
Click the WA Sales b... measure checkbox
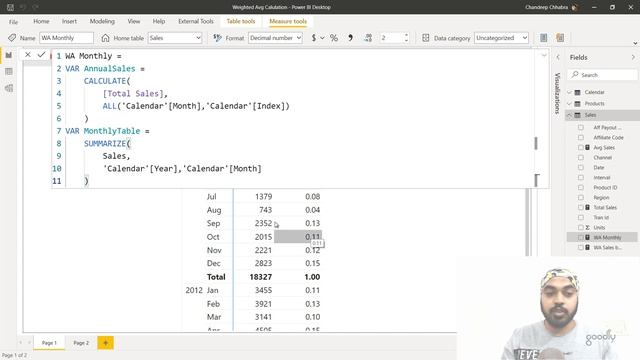tap(580, 247)
